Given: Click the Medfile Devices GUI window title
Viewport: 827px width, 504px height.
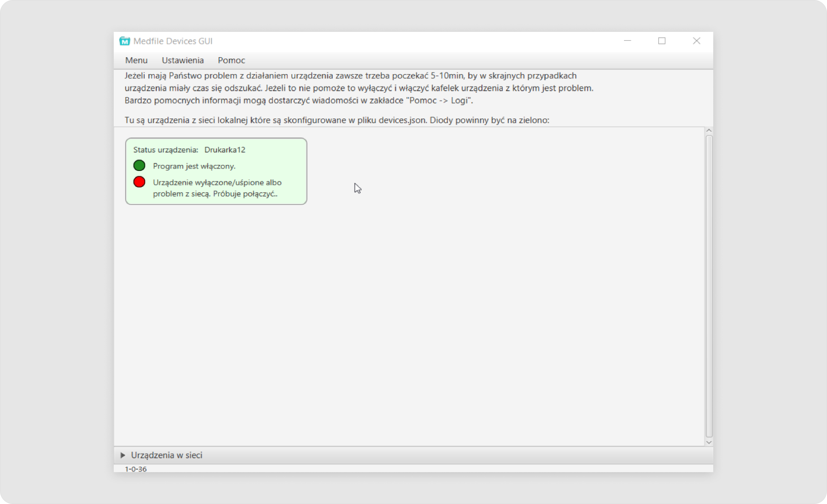Looking at the screenshot, I should (173, 41).
